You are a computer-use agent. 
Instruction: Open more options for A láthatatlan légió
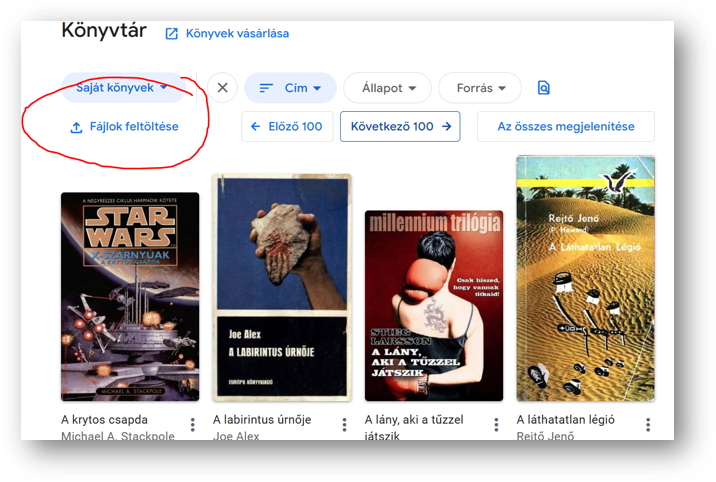648,424
